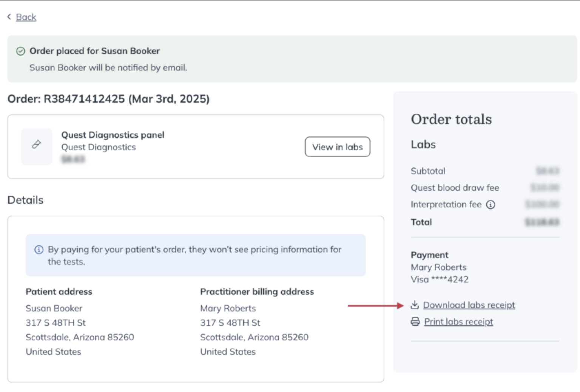Click the Print labs receipt link

pyautogui.click(x=458, y=321)
